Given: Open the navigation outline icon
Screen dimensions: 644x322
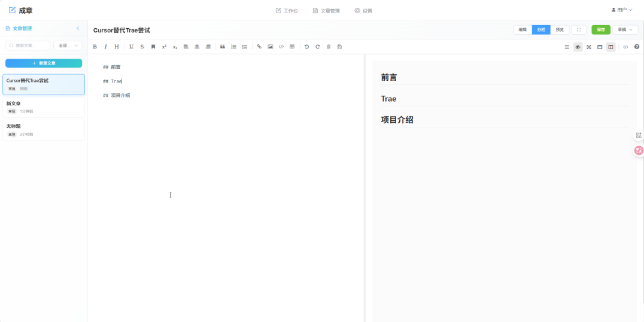Looking at the screenshot, I should 567,47.
